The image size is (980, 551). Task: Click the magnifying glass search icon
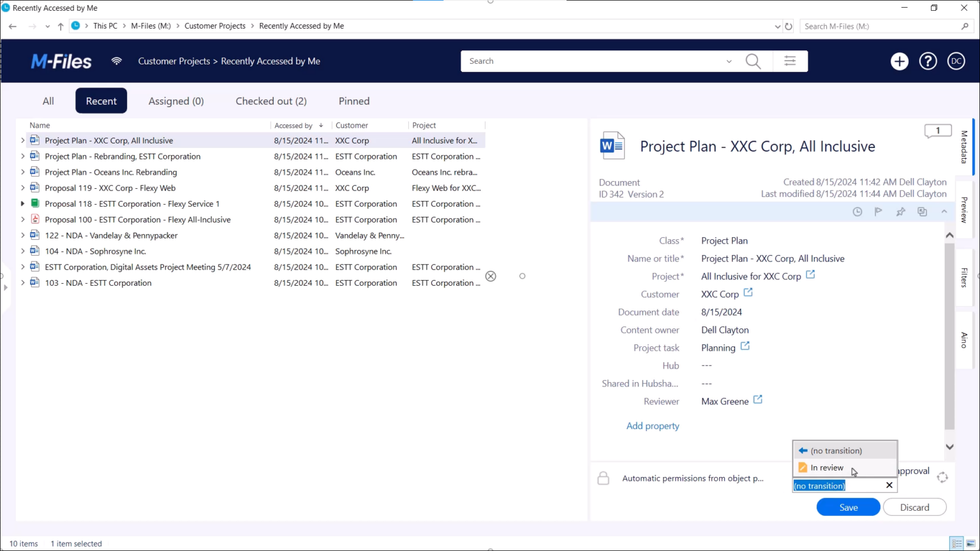753,61
